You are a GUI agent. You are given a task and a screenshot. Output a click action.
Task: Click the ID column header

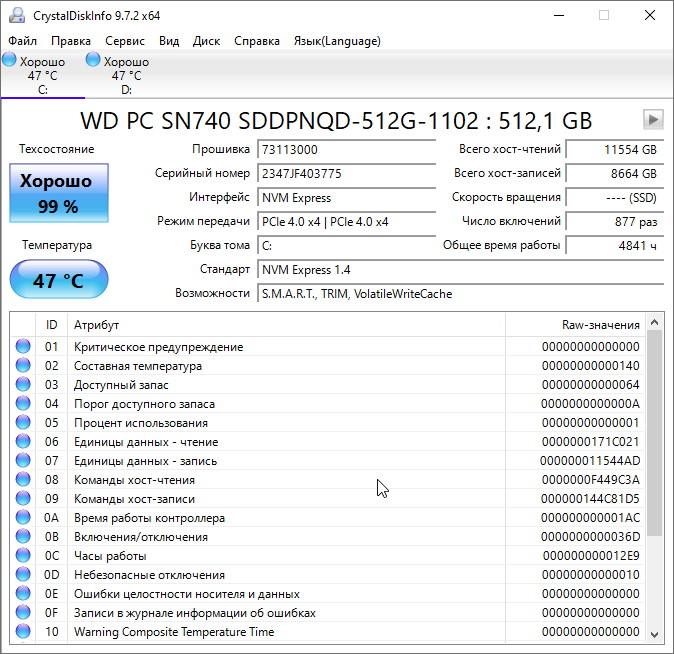click(x=51, y=325)
